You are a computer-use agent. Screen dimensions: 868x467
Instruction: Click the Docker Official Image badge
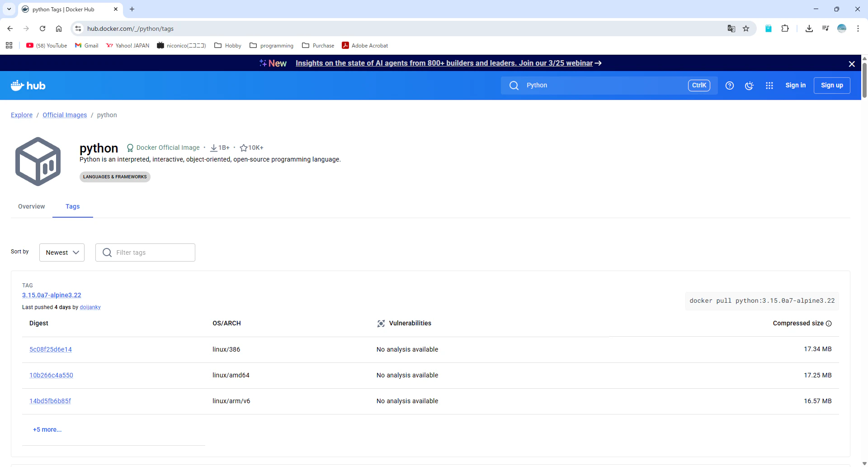click(x=163, y=148)
